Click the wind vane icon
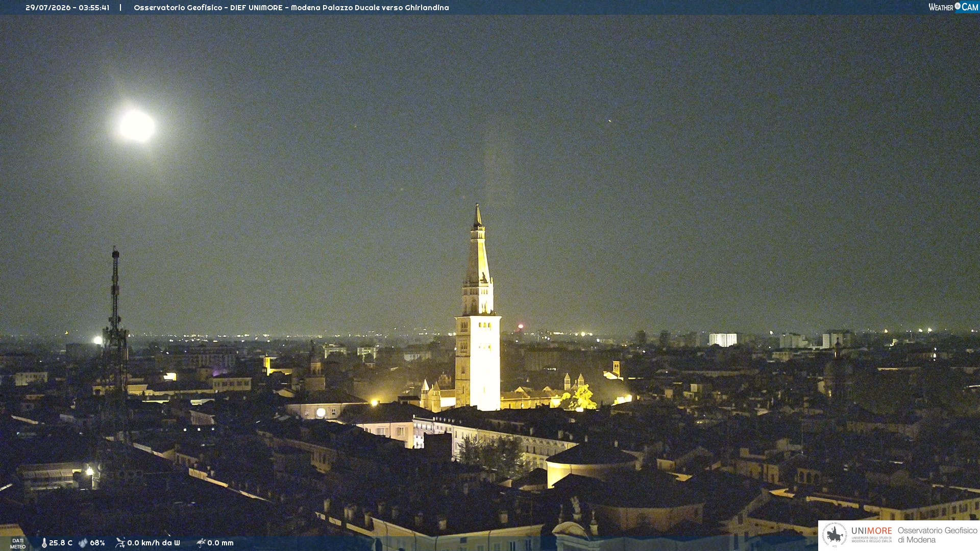 (120, 543)
